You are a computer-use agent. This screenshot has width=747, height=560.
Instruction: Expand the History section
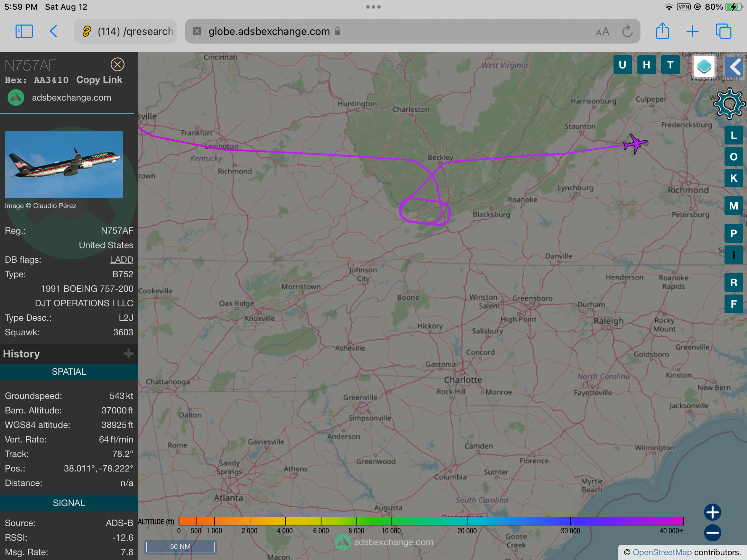click(x=128, y=354)
